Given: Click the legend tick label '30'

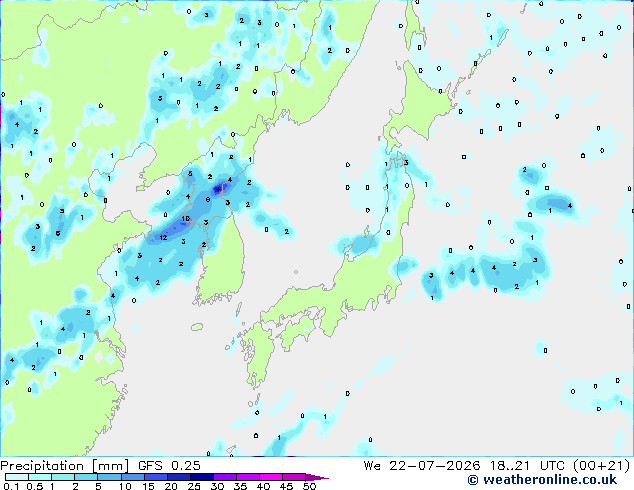Looking at the screenshot, I should 217,486.
